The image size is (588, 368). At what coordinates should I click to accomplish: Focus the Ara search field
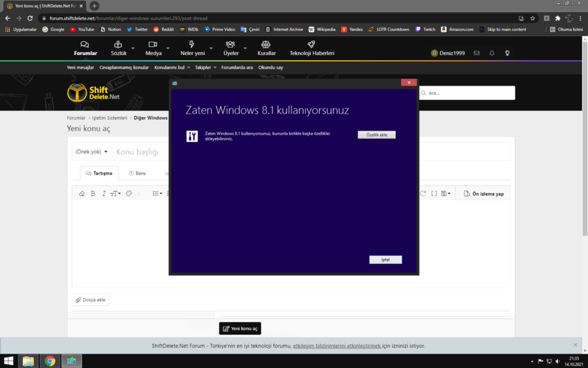pos(467,93)
